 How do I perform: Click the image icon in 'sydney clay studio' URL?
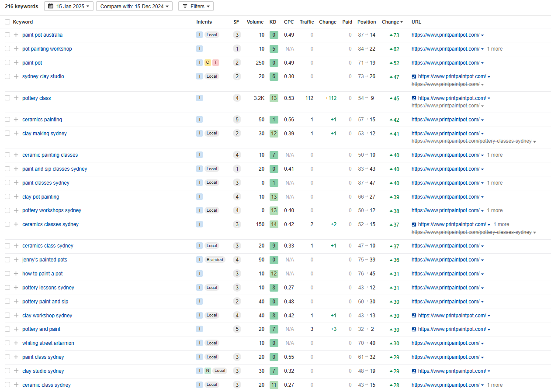[x=414, y=76]
